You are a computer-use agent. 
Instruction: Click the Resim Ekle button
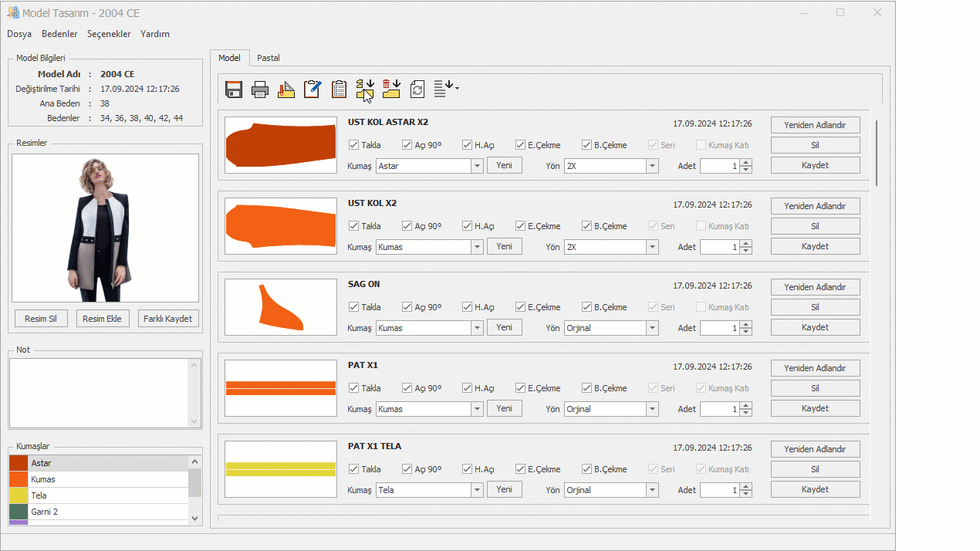tap(103, 319)
